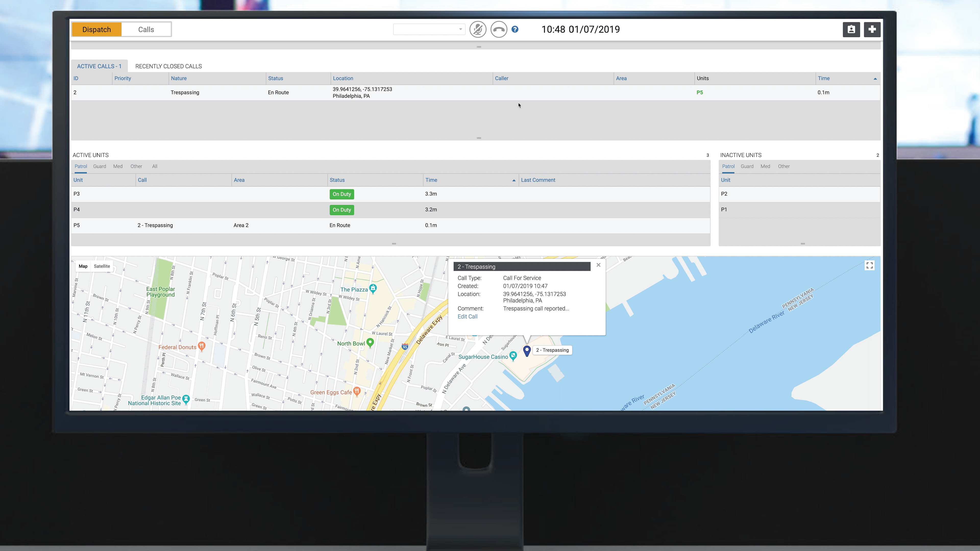This screenshot has width=980, height=551.
Task: Click the I-95 highway shield on map
Action: pyautogui.click(x=405, y=346)
